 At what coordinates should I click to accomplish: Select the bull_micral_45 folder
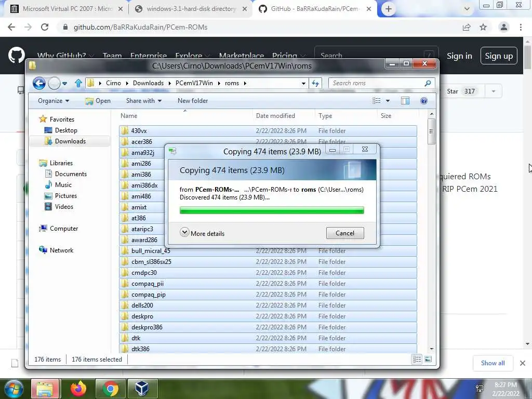click(268, 251)
